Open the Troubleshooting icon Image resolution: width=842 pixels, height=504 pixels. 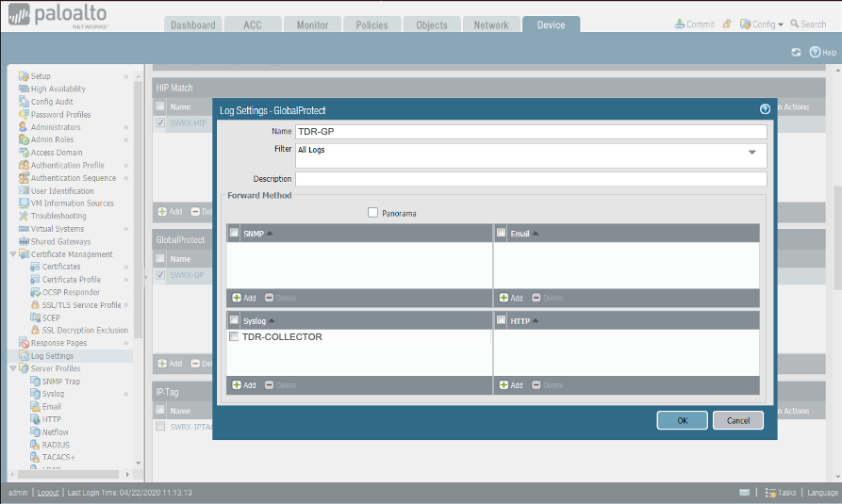[24, 216]
